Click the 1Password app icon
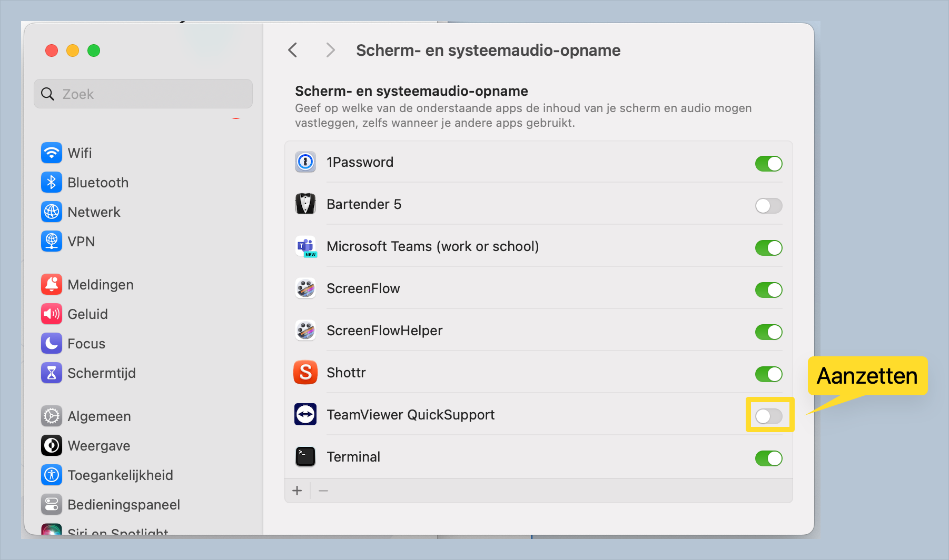The width and height of the screenshot is (949, 560). (305, 162)
